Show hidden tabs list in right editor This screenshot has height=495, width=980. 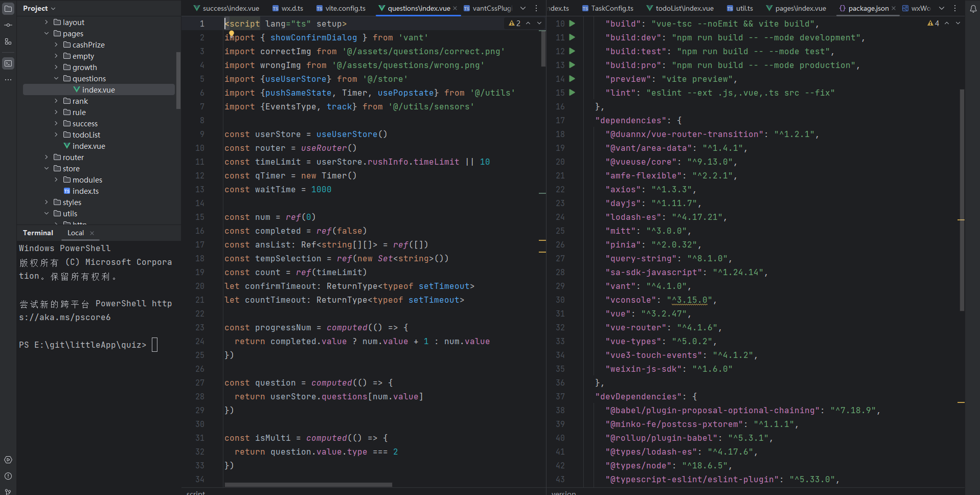pos(942,8)
